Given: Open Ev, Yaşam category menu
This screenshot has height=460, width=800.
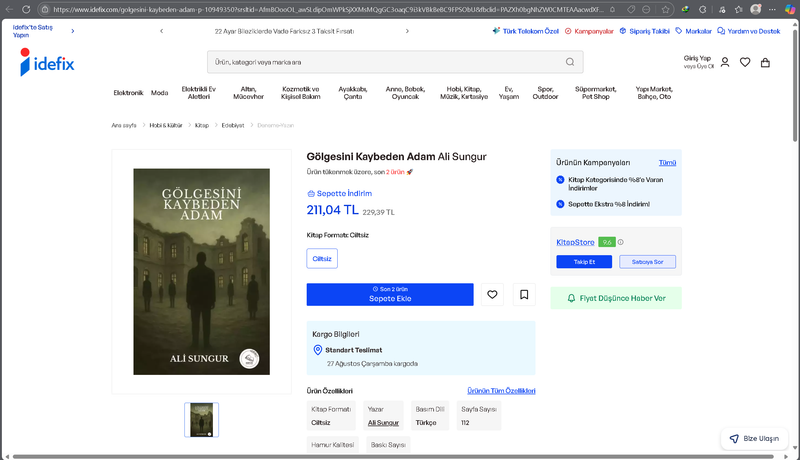Looking at the screenshot, I should coord(509,93).
